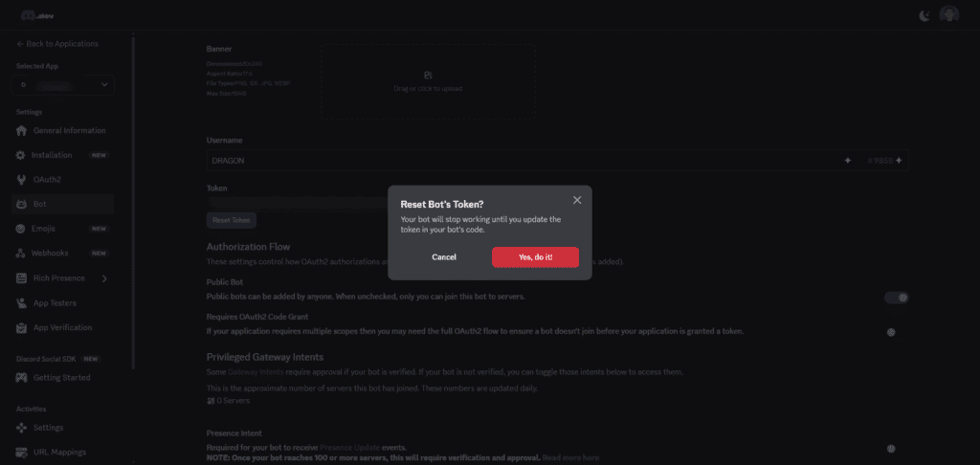Viewport: 980px width, 465px height.
Task: Cancel the Reset Bot's Token dialog
Action: [x=444, y=256]
